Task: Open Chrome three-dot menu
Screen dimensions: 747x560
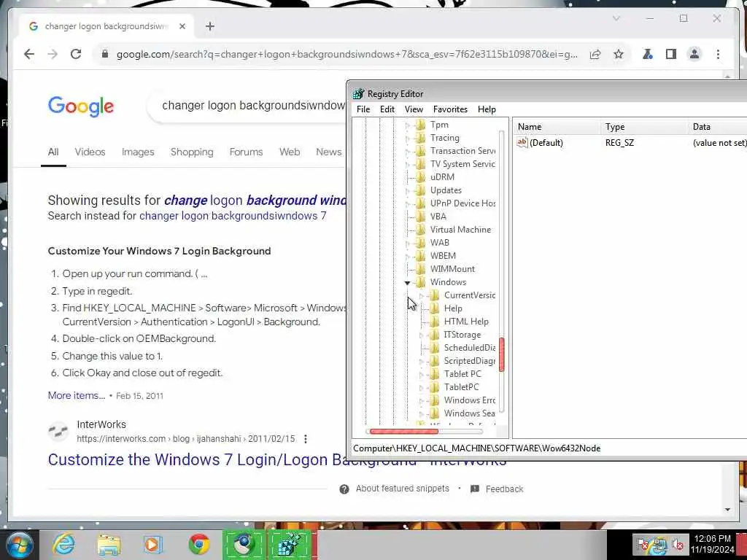Action: [x=718, y=54]
